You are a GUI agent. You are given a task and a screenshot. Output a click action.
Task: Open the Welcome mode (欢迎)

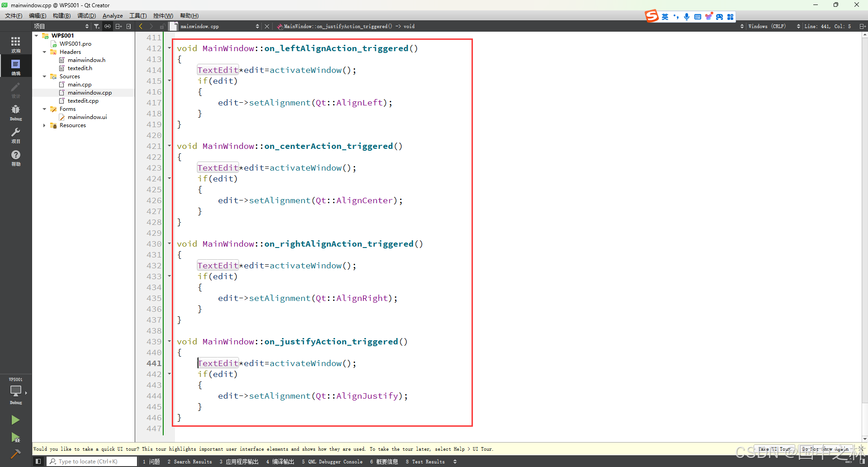tap(16, 44)
